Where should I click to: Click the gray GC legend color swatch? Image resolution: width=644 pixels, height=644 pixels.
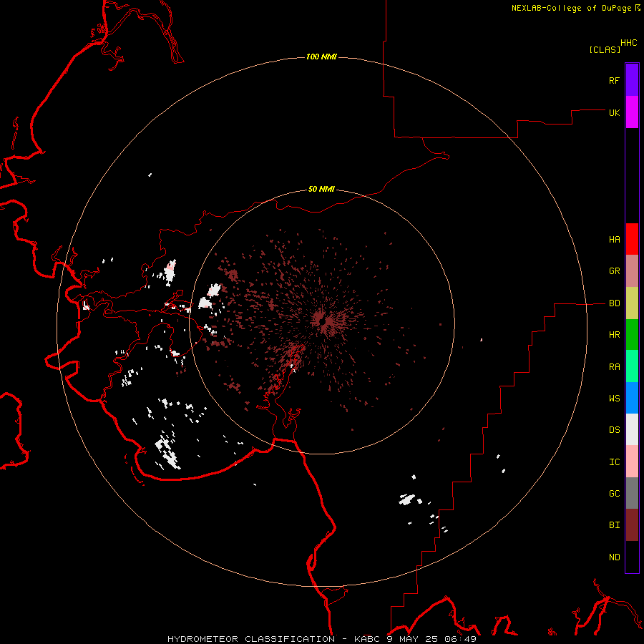(632, 493)
